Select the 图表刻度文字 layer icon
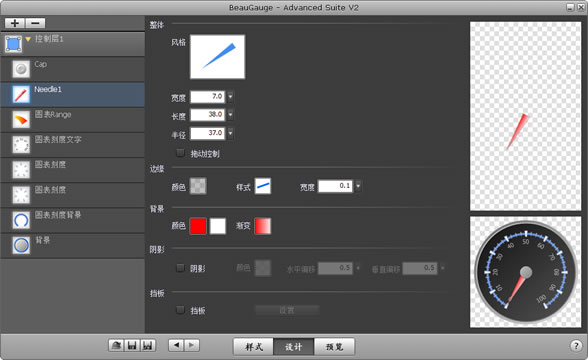The height and width of the screenshot is (360, 588). coord(21,144)
